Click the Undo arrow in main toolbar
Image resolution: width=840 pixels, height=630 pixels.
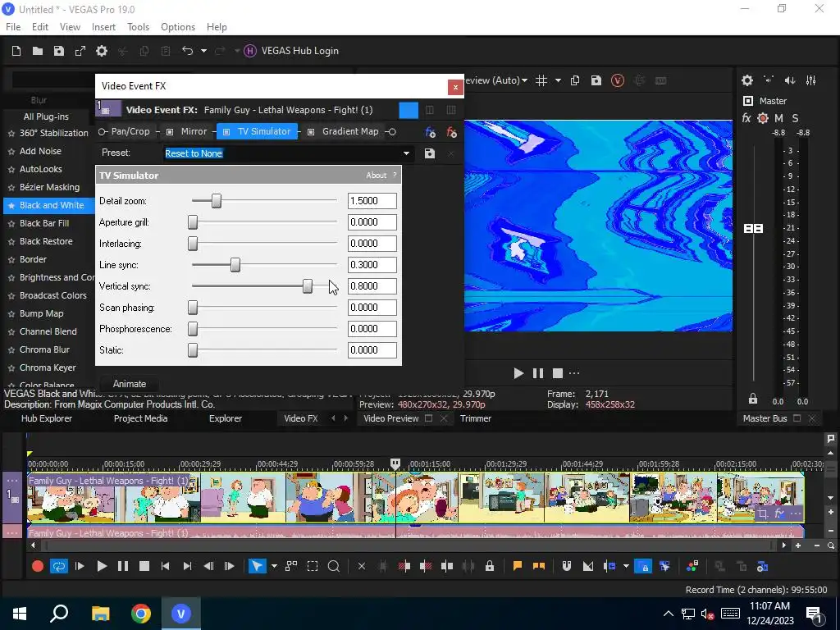[x=187, y=51]
